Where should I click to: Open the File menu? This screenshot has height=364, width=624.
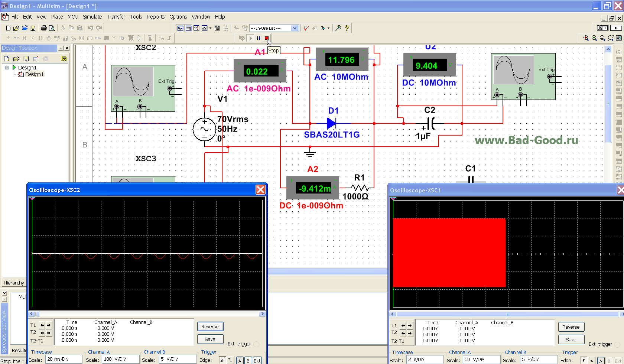15,17
